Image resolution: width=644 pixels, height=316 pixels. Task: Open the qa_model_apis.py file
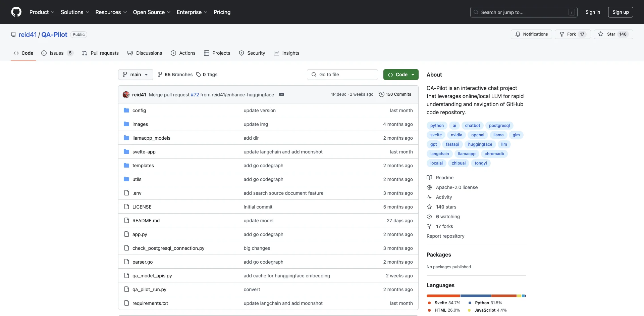click(x=152, y=276)
